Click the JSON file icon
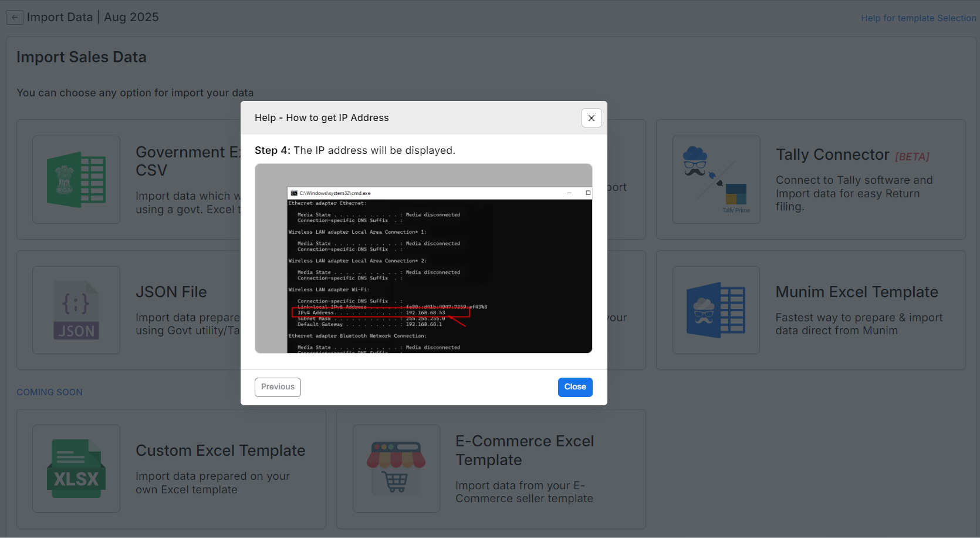The width and height of the screenshot is (980, 538). 76,310
